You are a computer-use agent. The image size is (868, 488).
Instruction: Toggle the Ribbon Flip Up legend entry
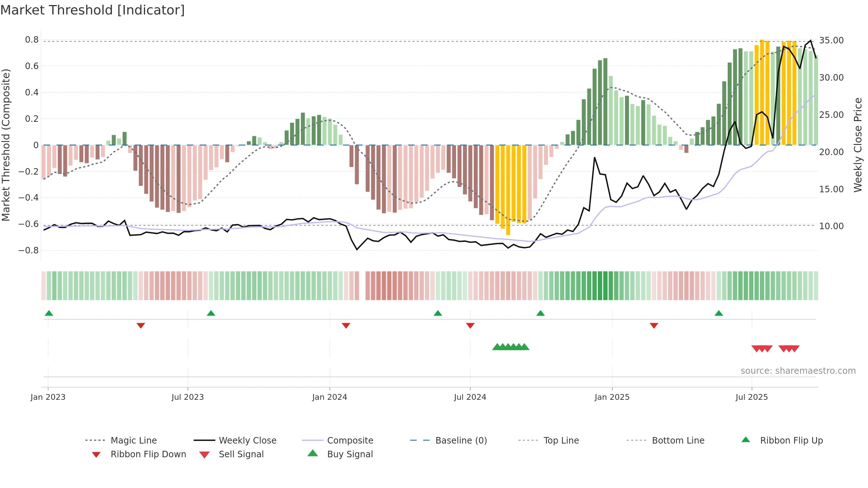point(782,440)
